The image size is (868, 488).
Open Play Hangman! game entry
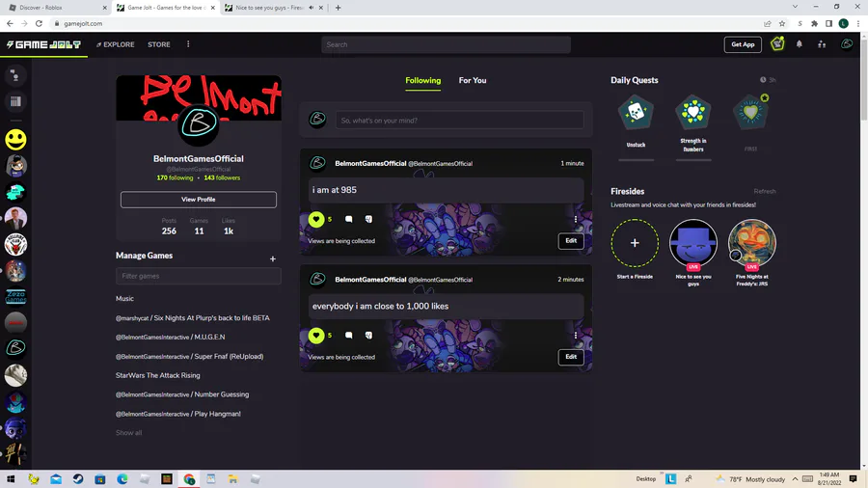click(177, 414)
